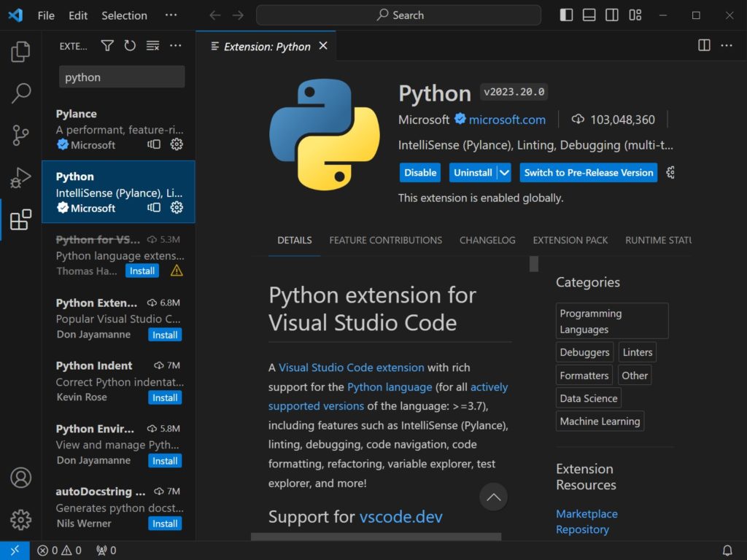Open Python extension manage gear in list
747x560 pixels.
pyautogui.click(x=177, y=208)
